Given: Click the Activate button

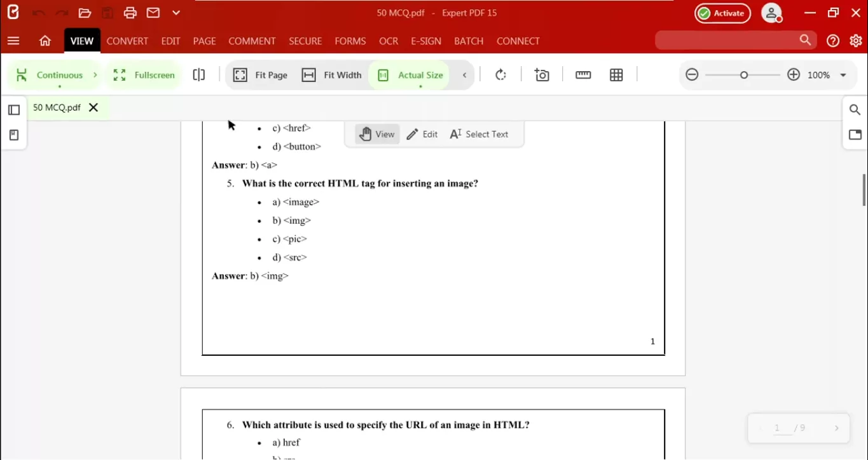Looking at the screenshot, I should pos(722,13).
